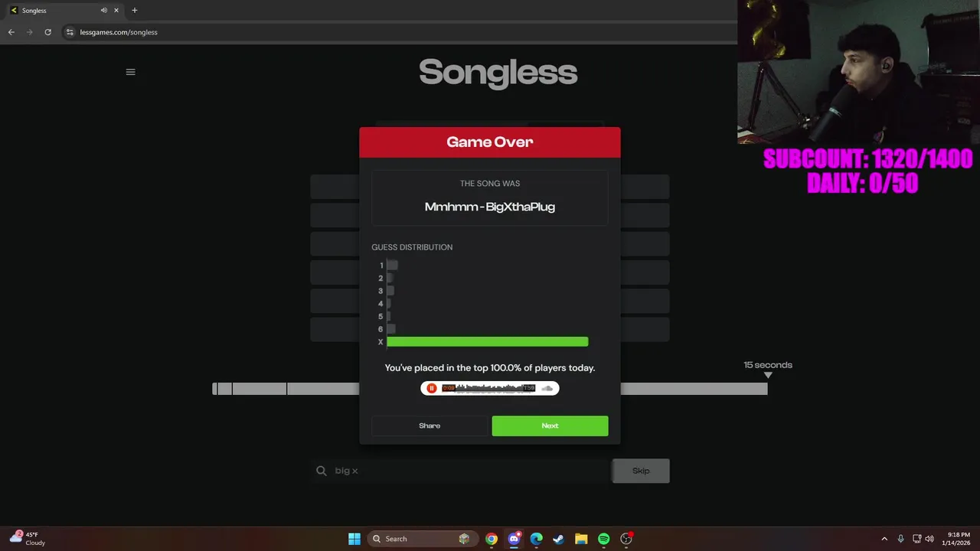The width and height of the screenshot is (980, 551).
Task: Click the Next button
Action: pyautogui.click(x=550, y=425)
